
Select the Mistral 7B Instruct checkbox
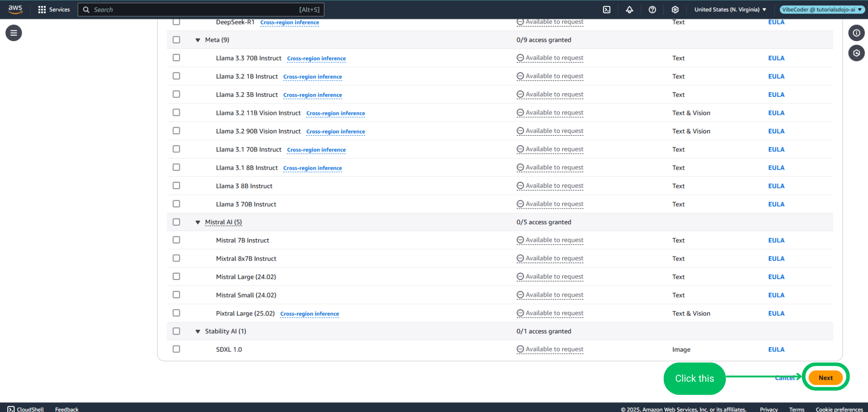[x=177, y=240]
